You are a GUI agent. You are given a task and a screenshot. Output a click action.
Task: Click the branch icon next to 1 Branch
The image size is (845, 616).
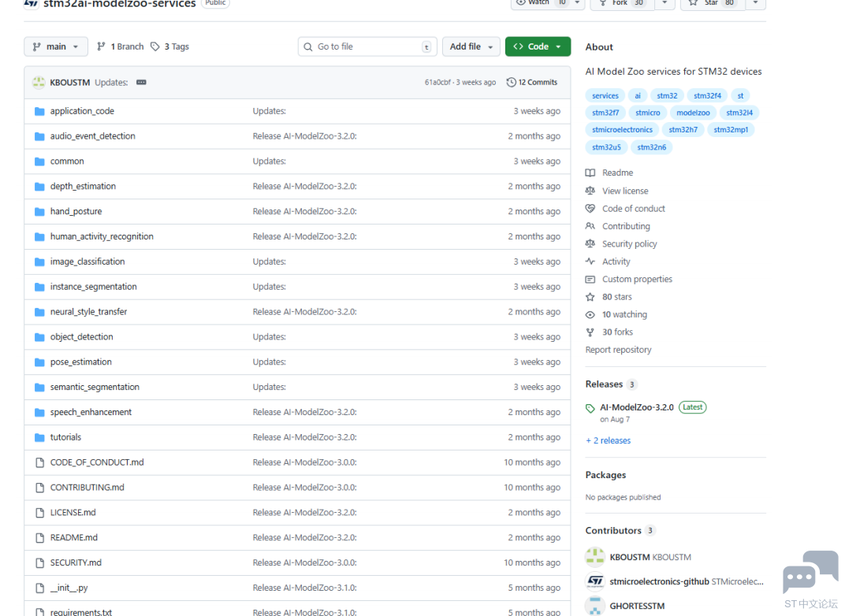(x=101, y=46)
